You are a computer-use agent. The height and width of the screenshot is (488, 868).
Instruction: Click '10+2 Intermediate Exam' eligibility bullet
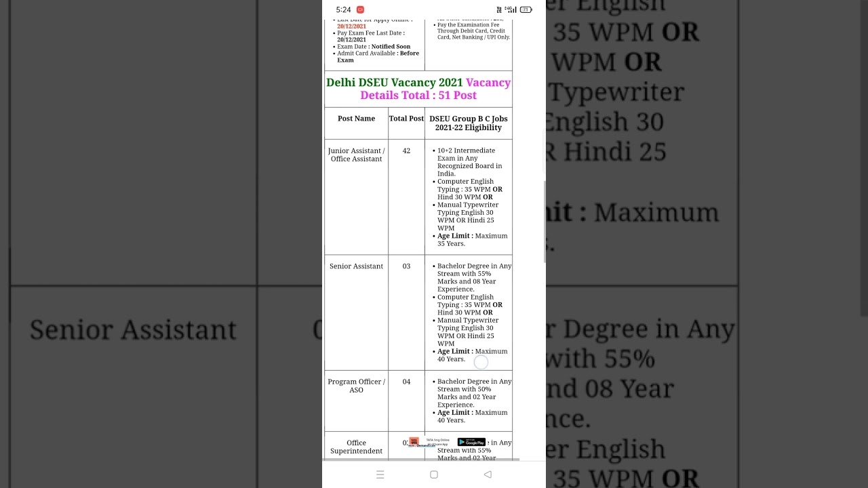pyautogui.click(x=469, y=162)
